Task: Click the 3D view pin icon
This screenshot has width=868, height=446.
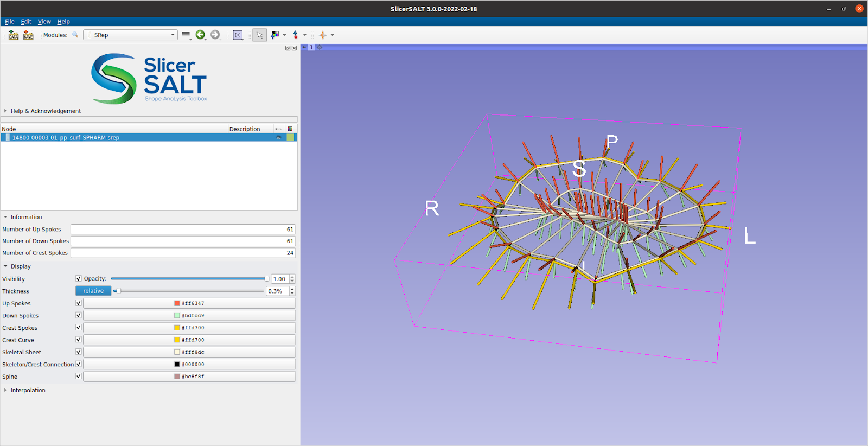Action: [304, 47]
